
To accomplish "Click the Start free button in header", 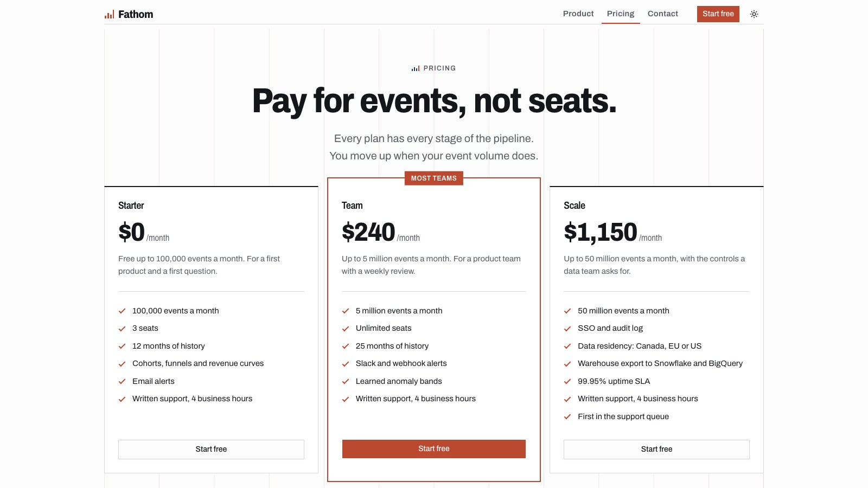I will point(718,14).
